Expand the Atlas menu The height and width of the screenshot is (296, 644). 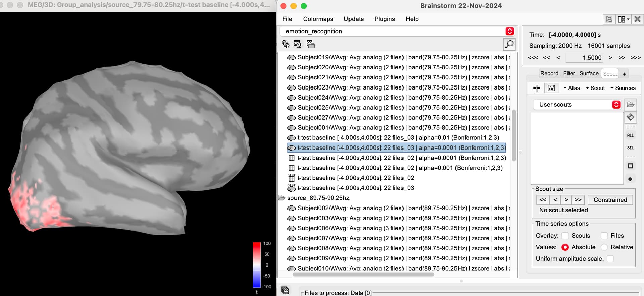tap(572, 88)
